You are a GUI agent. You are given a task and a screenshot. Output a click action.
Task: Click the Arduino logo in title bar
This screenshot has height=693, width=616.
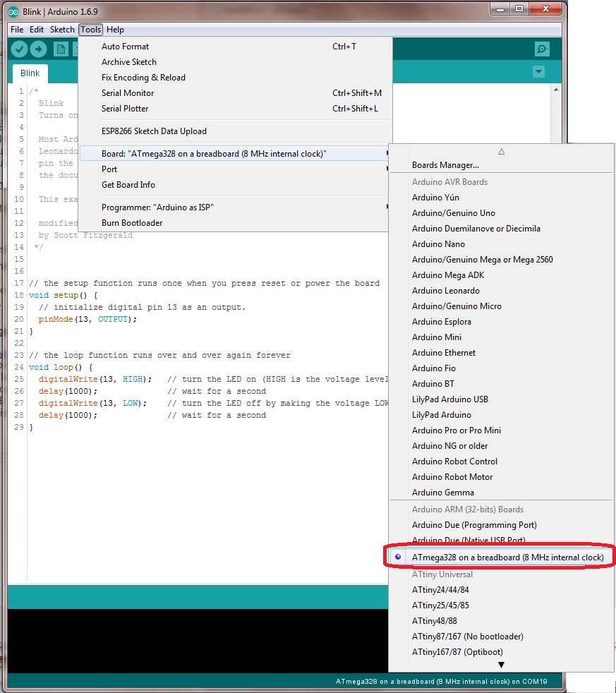tap(13, 12)
